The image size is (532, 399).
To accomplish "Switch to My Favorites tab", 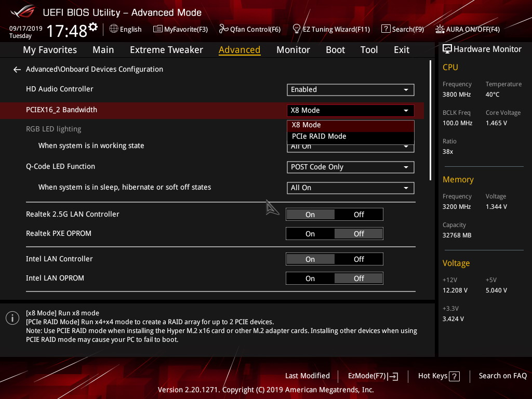I will [50, 50].
